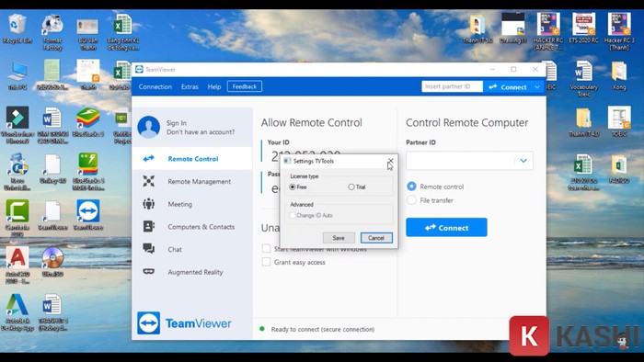Screen dimensions: 644x362
Task: Select the Wondershare Filmora9 desktop icon
Action: 17,125
